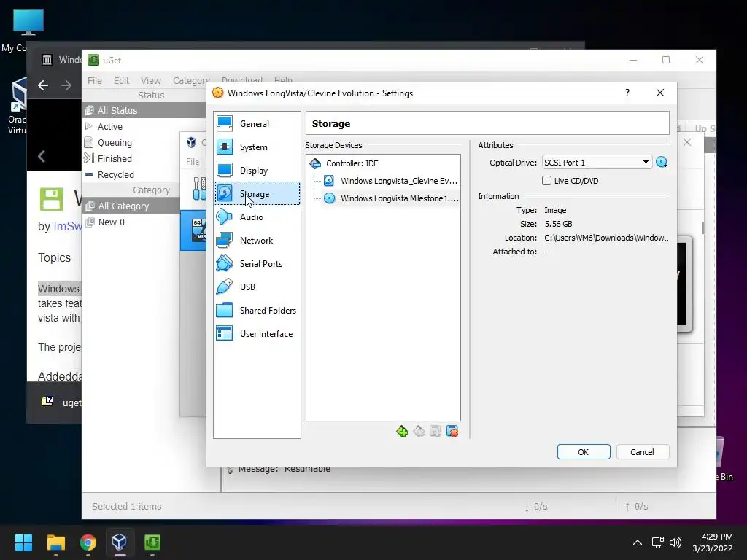The height and width of the screenshot is (560, 747).
Task: Click network icon in system tray
Action: pos(658,542)
